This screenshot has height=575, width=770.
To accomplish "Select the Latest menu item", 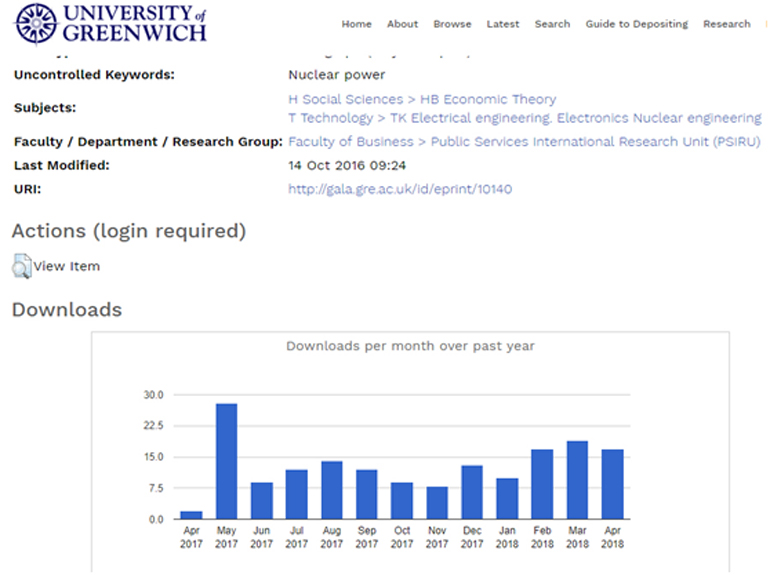I will point(503,24).
